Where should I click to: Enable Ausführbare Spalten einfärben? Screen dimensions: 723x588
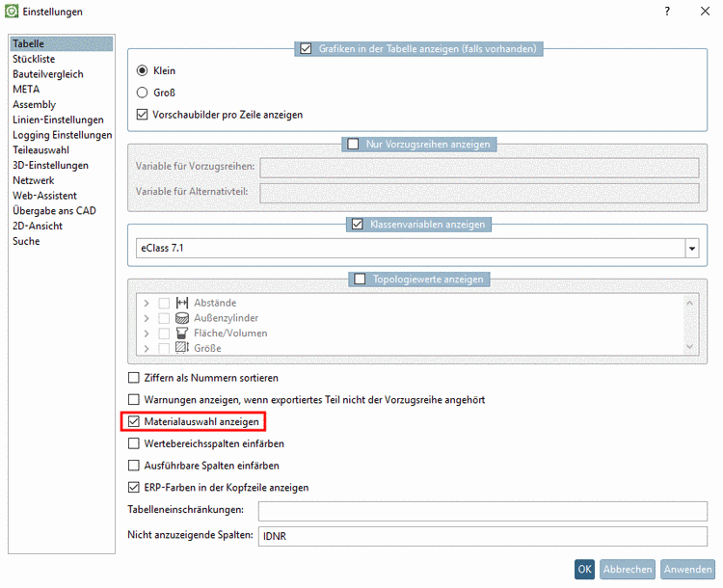134,466
